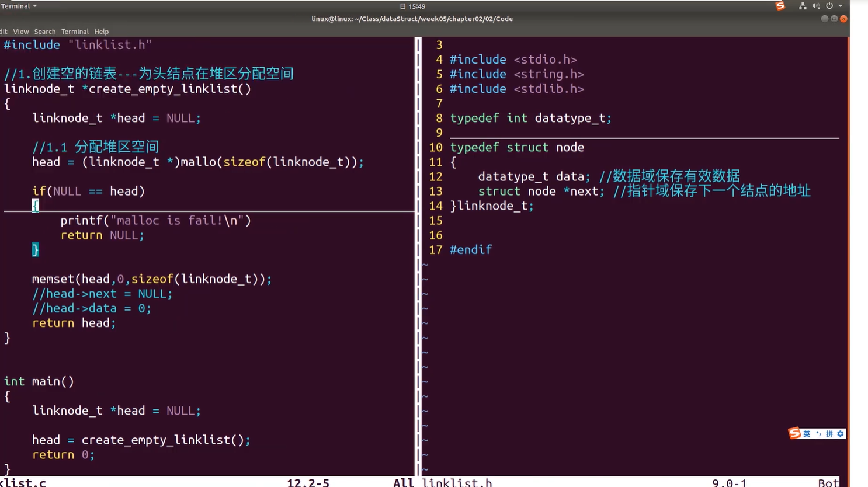Viewport: 868px width, 487px height.
Task: Click the comment //1.1 分配堆区空间
Action: coord(95,147)
